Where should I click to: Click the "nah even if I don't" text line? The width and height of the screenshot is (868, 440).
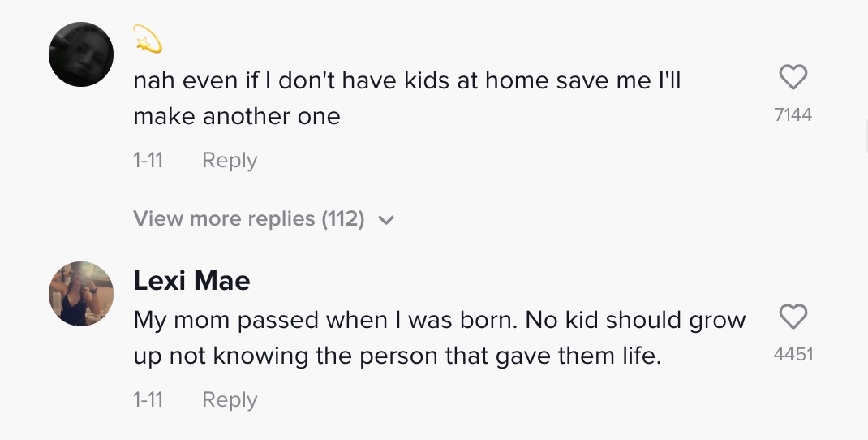coord(407,81)
